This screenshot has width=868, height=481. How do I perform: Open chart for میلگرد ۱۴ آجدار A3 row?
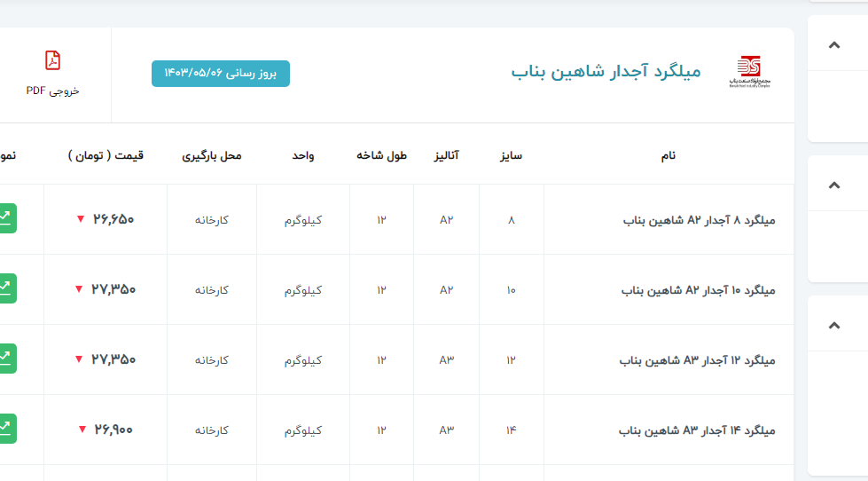tap(5, 429)
